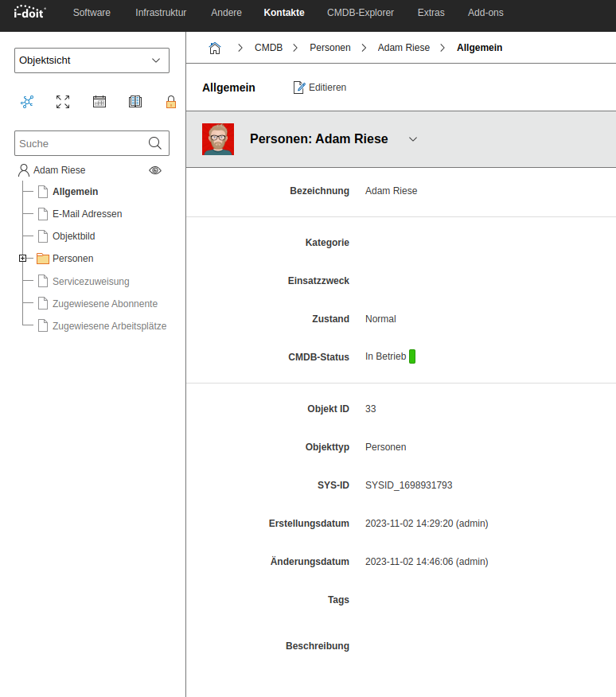The width and height of the screenshot is (616, 697).
Task: Click the search magnifier icon
Action: (x=155, y=143)
